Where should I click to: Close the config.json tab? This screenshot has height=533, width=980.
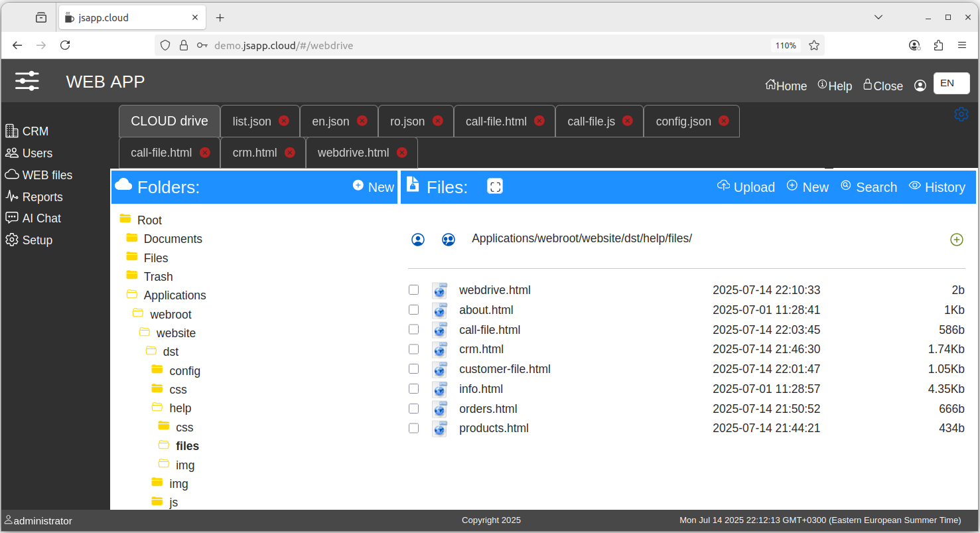723,121
